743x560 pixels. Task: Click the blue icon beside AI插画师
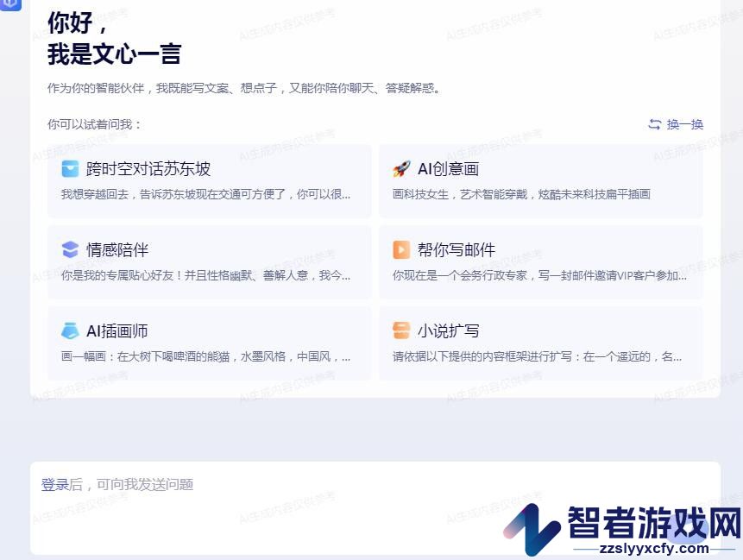[x=70, y=330]
